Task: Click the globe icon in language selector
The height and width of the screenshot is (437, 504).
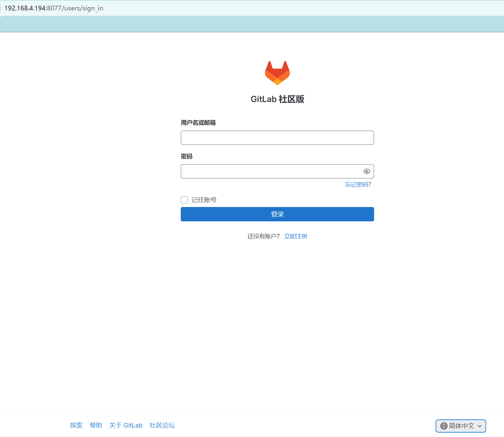Action: 444,426
